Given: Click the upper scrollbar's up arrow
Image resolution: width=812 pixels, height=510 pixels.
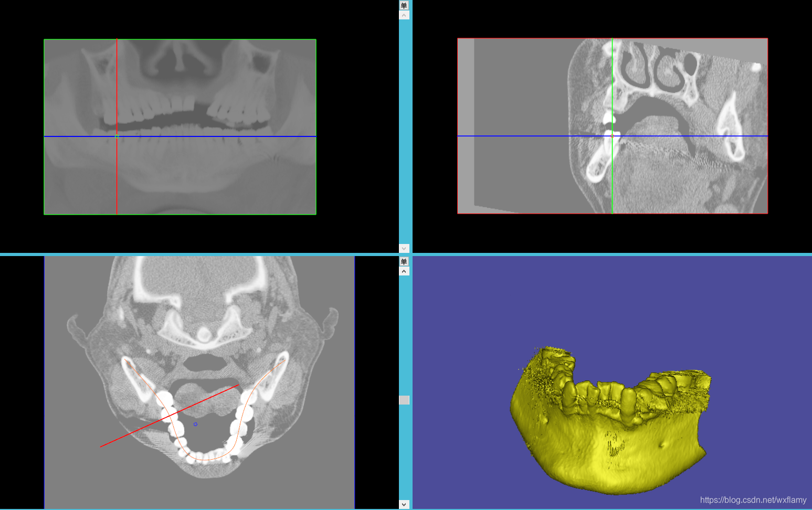Looking at the screenshot, I should (x=404, y=15).
